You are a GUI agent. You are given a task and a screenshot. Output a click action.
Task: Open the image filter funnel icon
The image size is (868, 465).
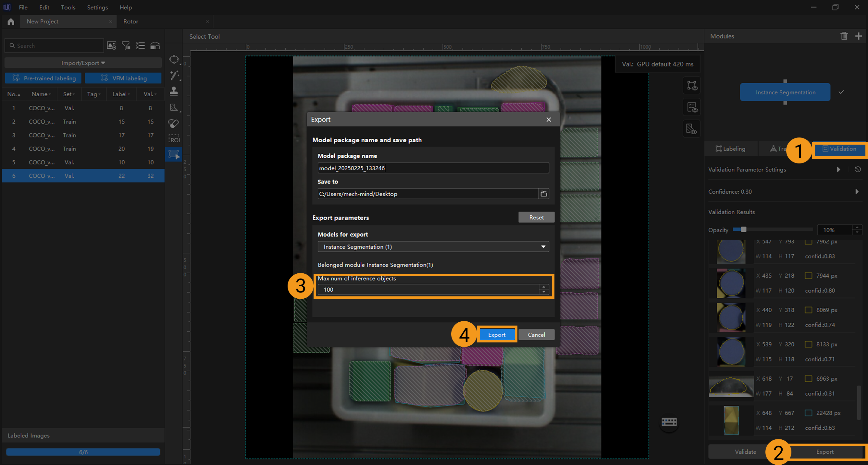tap(126, 45)
